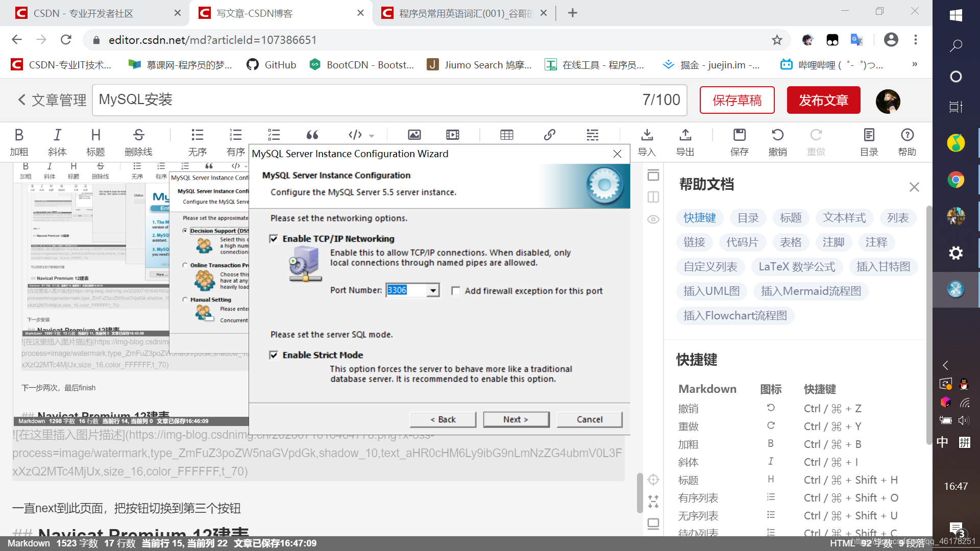Open 哔哩哔哩 bookmark
The image size is (980, 551).
[x=832, y=65]
